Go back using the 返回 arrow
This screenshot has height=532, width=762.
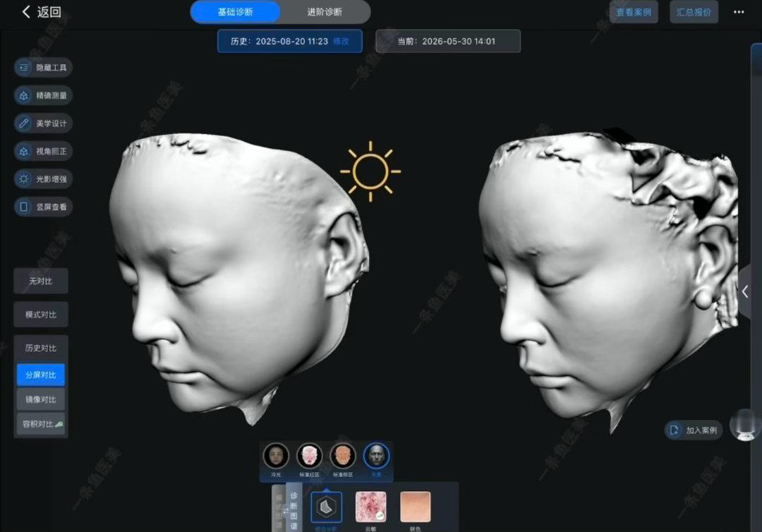(x=41, y=12)
